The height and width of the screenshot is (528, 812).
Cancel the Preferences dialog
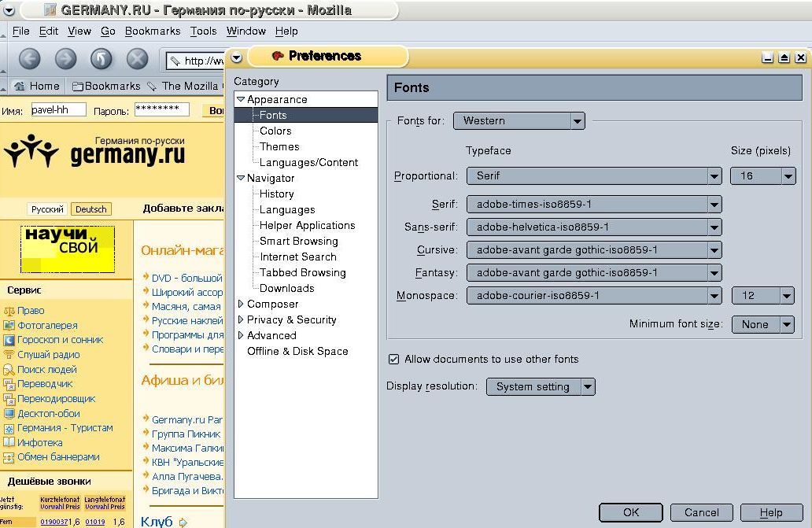point(702,512)
